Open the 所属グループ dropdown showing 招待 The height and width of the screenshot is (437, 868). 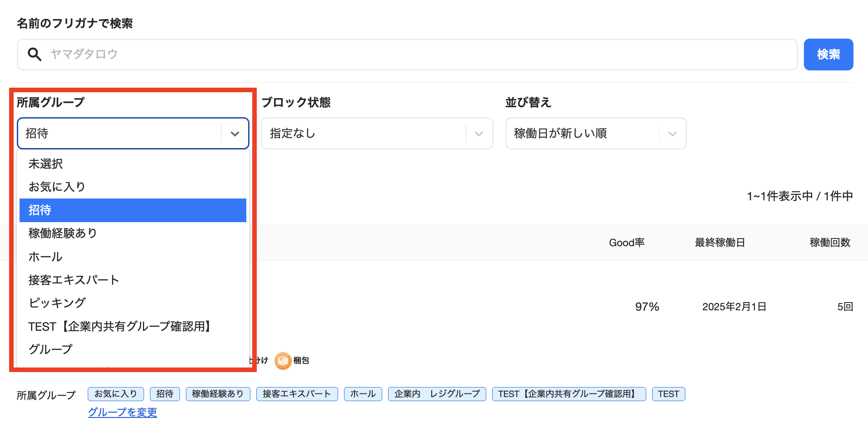coord(133,134)
